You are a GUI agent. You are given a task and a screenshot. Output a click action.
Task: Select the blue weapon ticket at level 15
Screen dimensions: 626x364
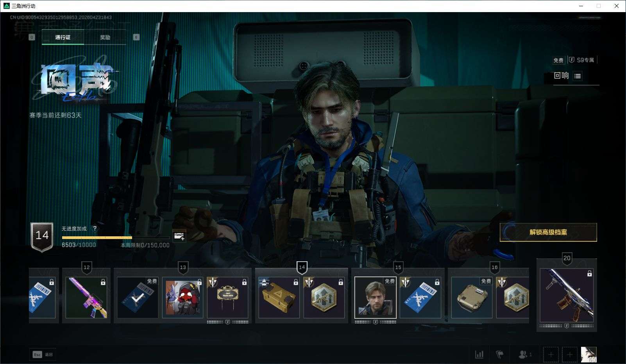click(420, 298)
